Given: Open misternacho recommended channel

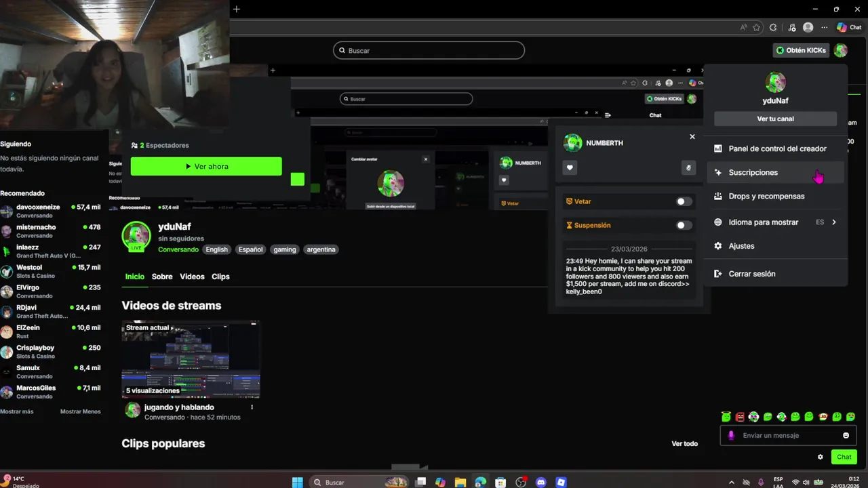Looking at the screenshot, I should click(x=51, y=231).
